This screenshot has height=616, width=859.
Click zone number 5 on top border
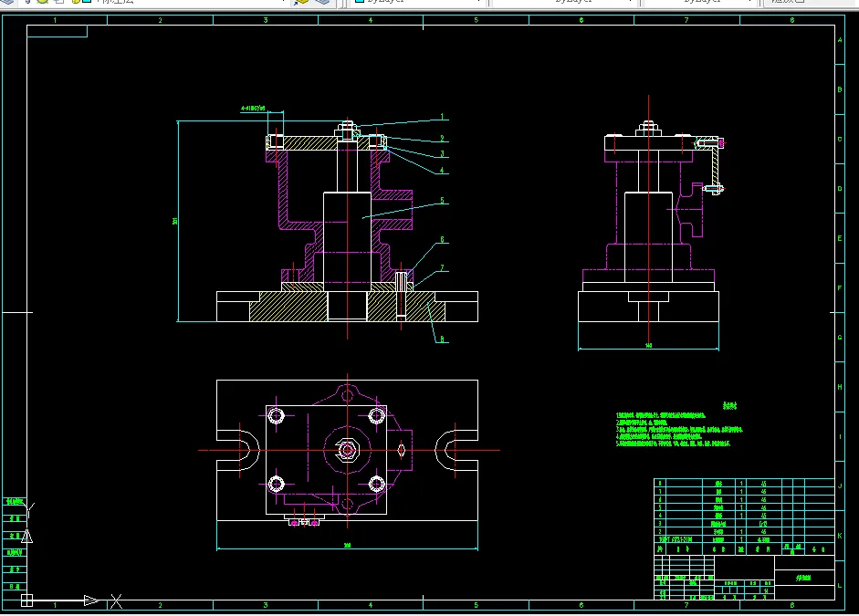pyautogui.click(x=477, y=20)
